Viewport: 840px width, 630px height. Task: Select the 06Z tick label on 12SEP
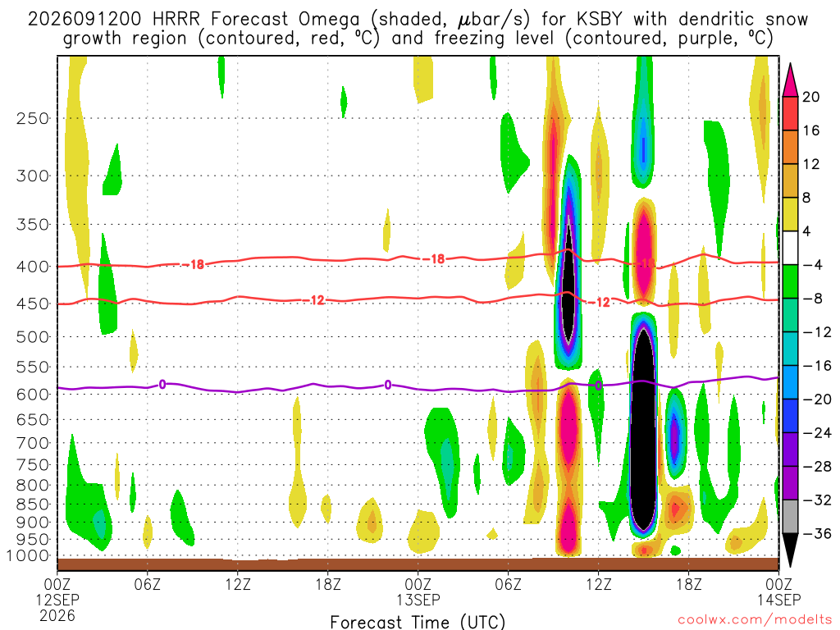coord(148,584)
